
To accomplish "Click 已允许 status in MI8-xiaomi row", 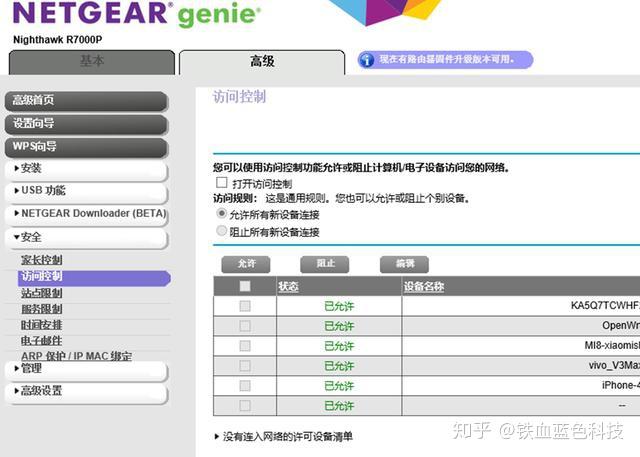I will (x=339, y=346).
